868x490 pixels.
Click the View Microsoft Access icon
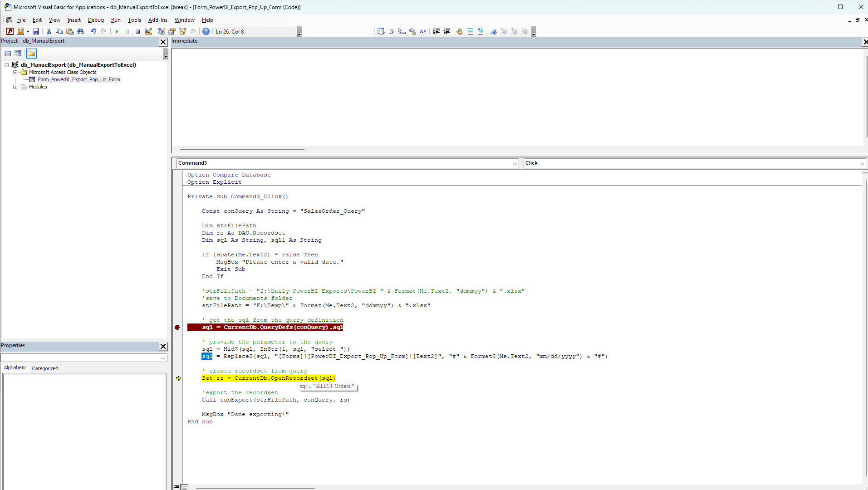(x=10, y=31)
